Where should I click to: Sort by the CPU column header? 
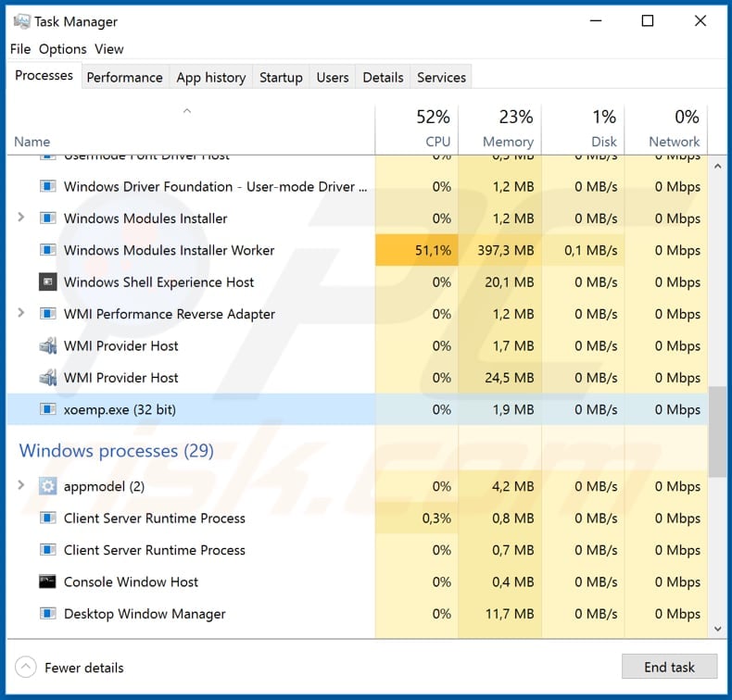[416, 130]
